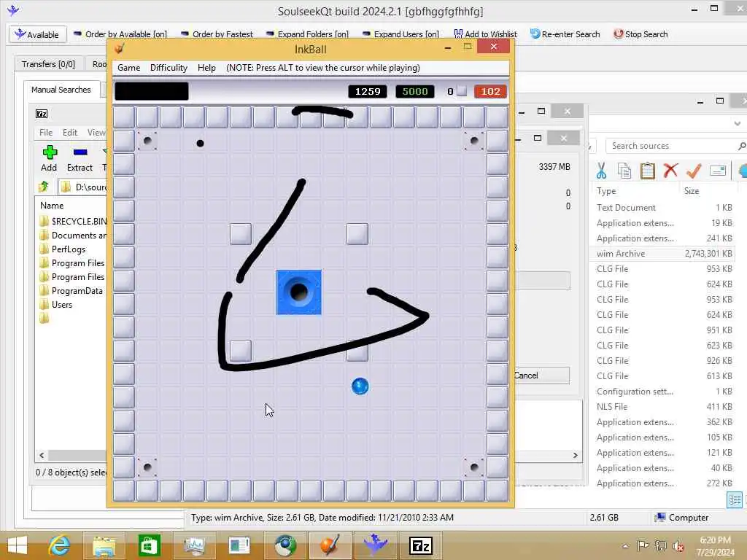Click the Cut scissors icon in Explorer
The height and width of the screenshot is (560, 747).
601,171
